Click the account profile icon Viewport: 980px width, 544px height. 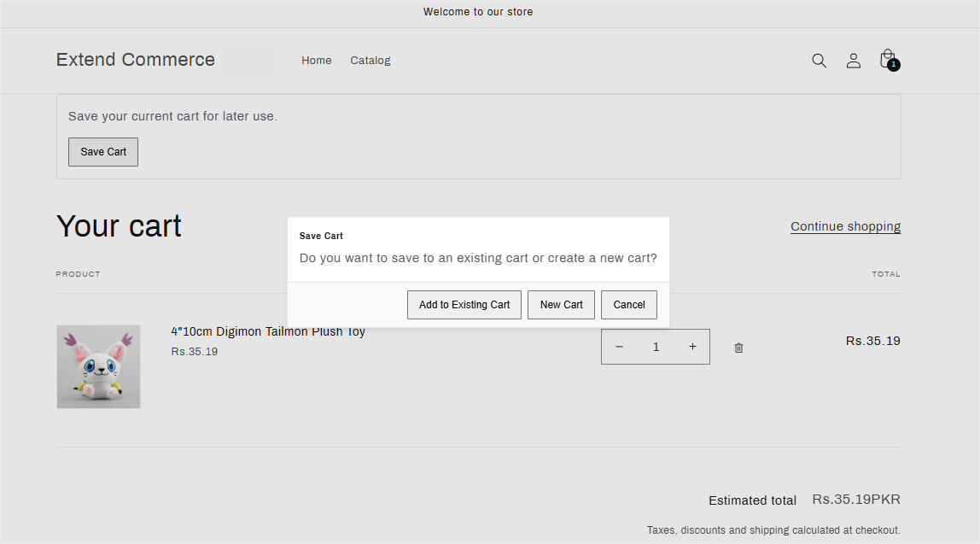pos(853,61)
